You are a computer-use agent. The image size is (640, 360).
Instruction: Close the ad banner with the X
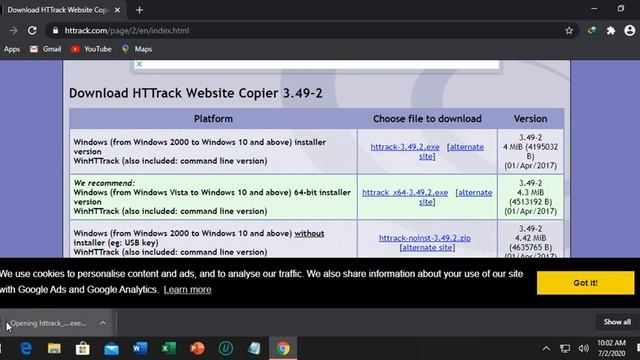[139, 64]
